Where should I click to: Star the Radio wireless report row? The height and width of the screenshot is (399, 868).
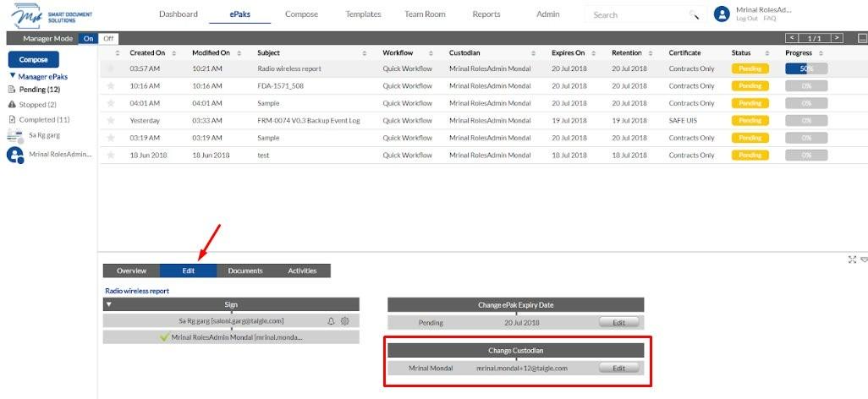[111, 68]
